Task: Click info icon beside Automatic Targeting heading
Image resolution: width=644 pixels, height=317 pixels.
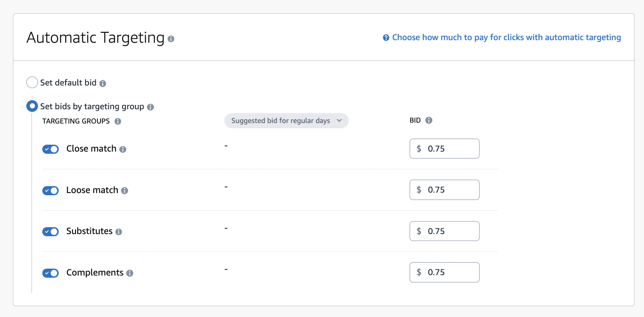Action: point(171,39)
